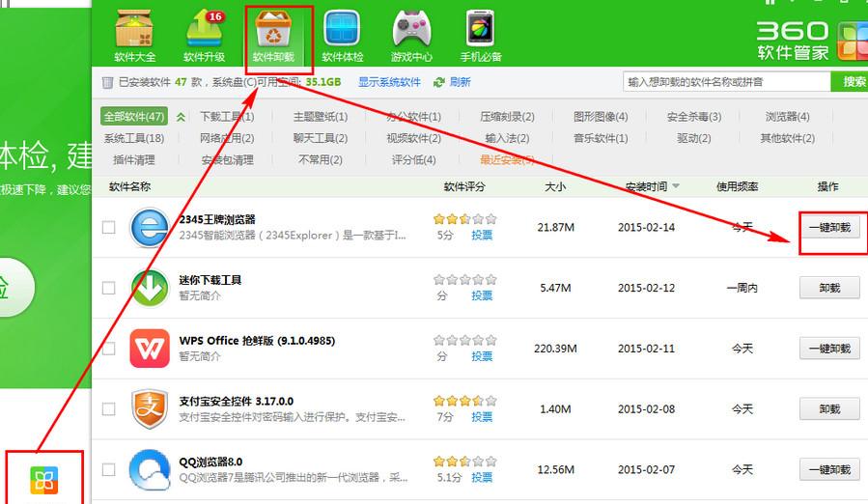Screen dimensions: 868x504
Task: Click star rating of QQ浏览器8.0
Action: click(x=465, y=462)
